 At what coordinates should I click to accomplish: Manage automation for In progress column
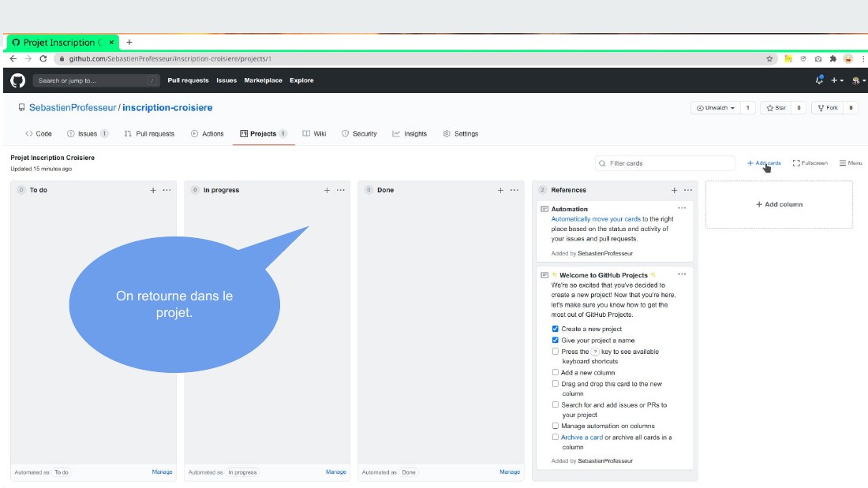click(x=336, y=472)
